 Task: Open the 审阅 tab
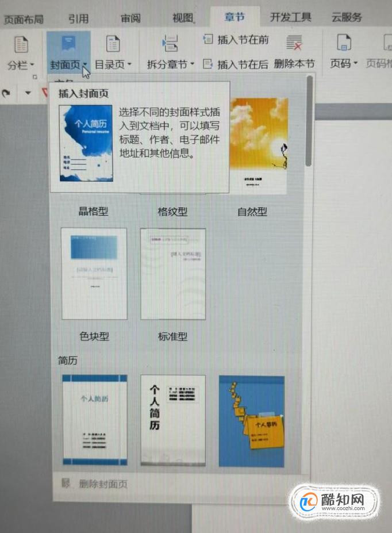tap(130, 18)
